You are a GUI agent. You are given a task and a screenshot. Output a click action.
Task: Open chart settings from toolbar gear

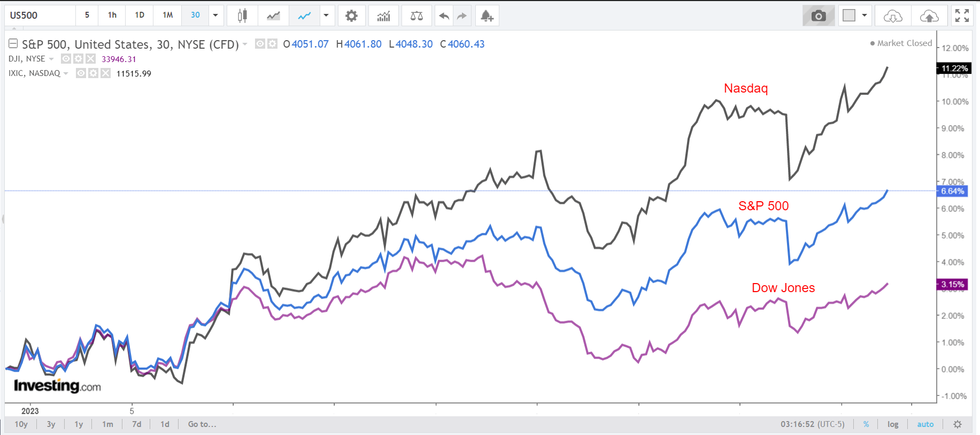point(351,16)
